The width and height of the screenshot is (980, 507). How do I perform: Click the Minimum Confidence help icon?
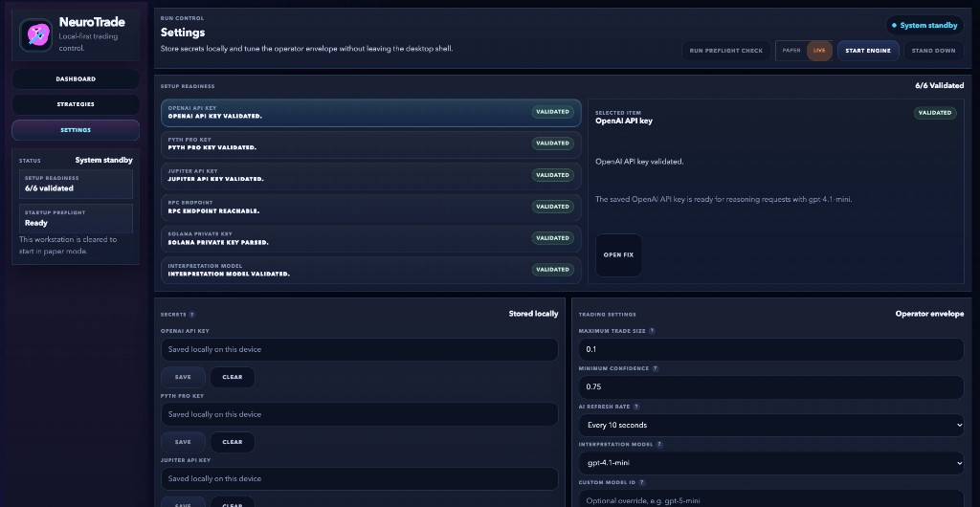(x=655, y=368)
